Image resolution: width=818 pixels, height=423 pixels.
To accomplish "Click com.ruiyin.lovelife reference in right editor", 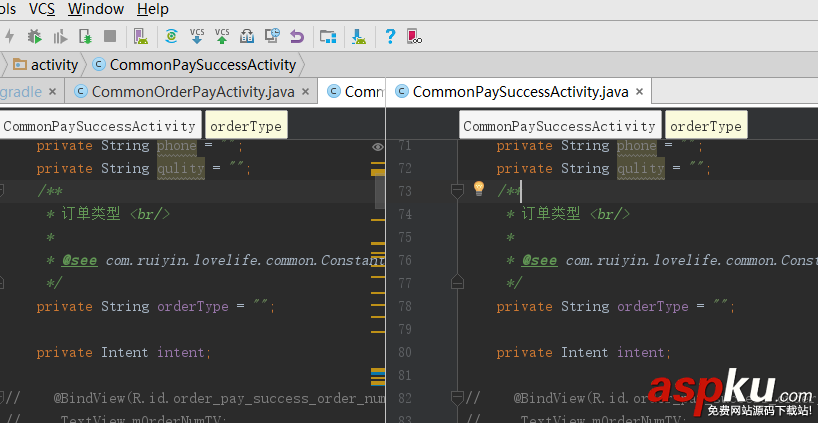I will point(692,260).
